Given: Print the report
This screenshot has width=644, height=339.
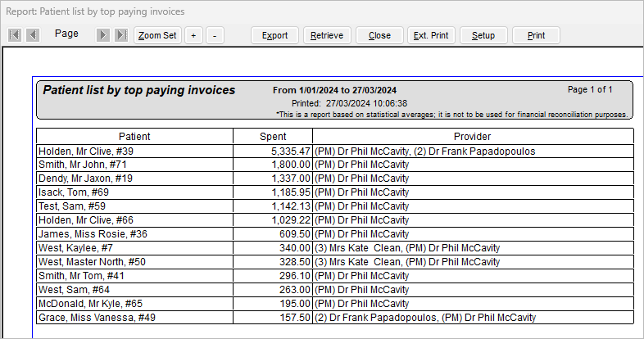Looking at the screenshot, I should [536, 35].
